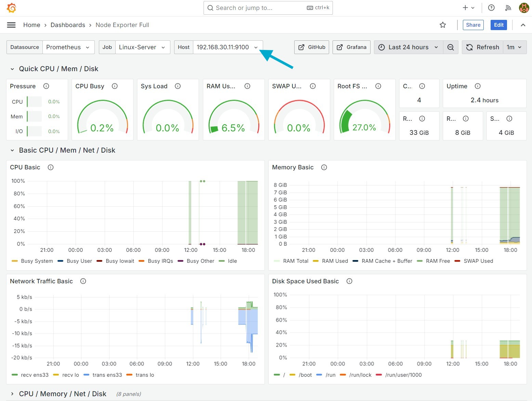Select Dashboards in the breadcrumb

coord(68,25)
